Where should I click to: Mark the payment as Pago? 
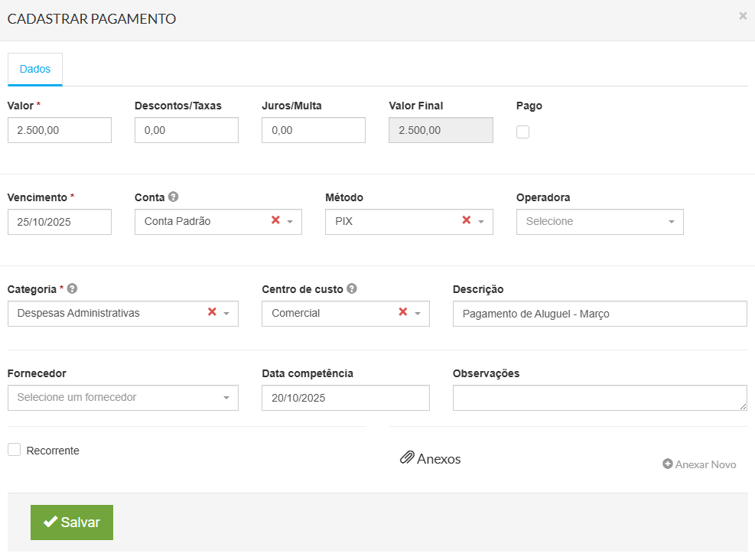522,132
